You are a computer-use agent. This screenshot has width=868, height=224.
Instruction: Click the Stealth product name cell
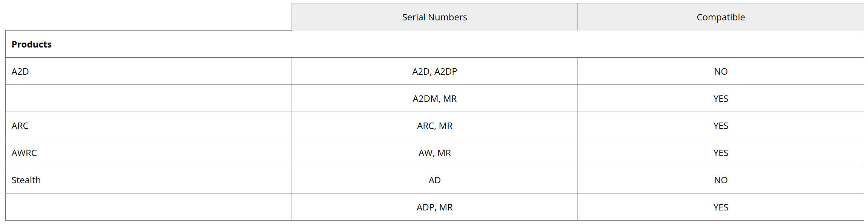pyautogui.click(x=26, y=180)
